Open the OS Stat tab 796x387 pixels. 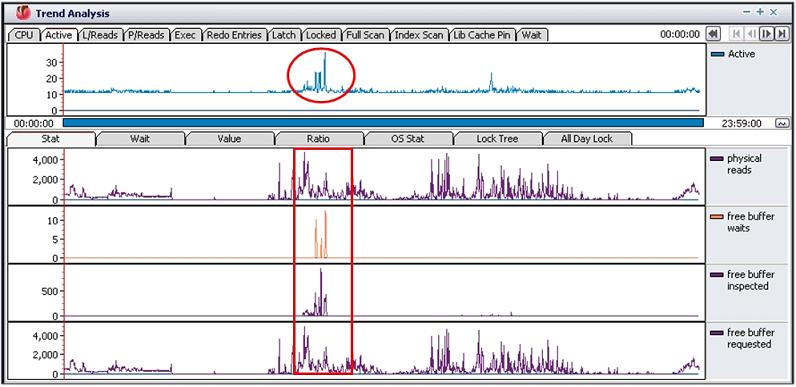click(x=408, y=139)
